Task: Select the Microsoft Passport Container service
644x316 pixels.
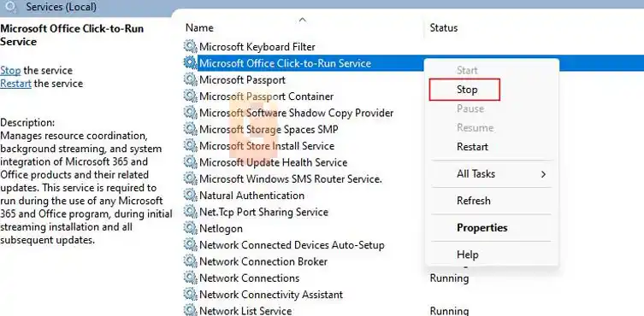Action: click(x=267, y=97)
